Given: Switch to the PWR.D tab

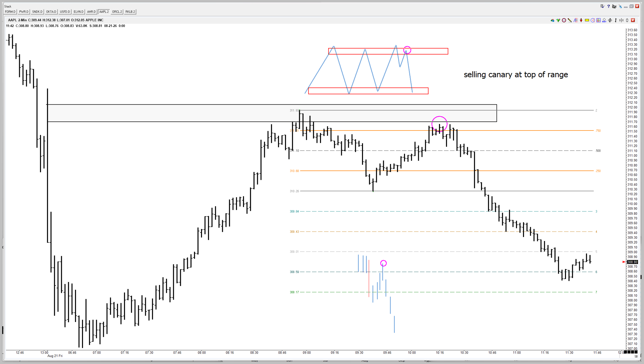Looking at the screenshot, I should pyautogui.click(x=24, y=12).
